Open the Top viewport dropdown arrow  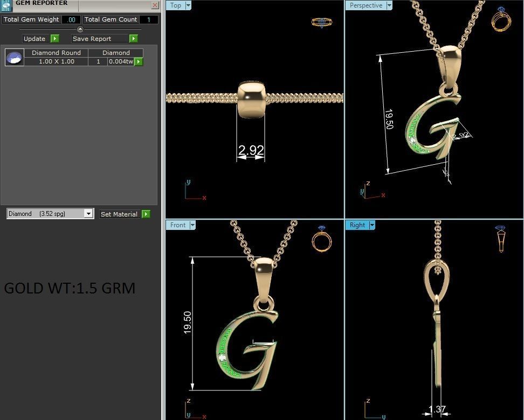tap(188, 5)
